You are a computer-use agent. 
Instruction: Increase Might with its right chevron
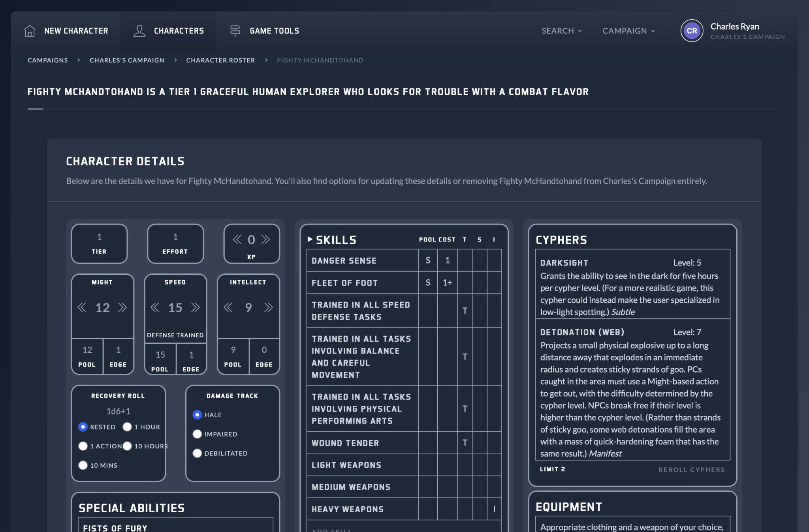tap(122, 308)
